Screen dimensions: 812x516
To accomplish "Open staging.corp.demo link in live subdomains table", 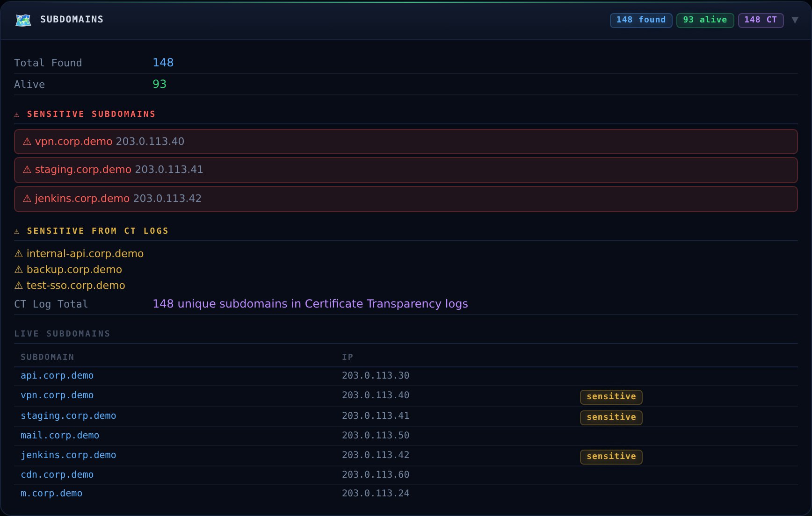I will [x=68, y=416].
